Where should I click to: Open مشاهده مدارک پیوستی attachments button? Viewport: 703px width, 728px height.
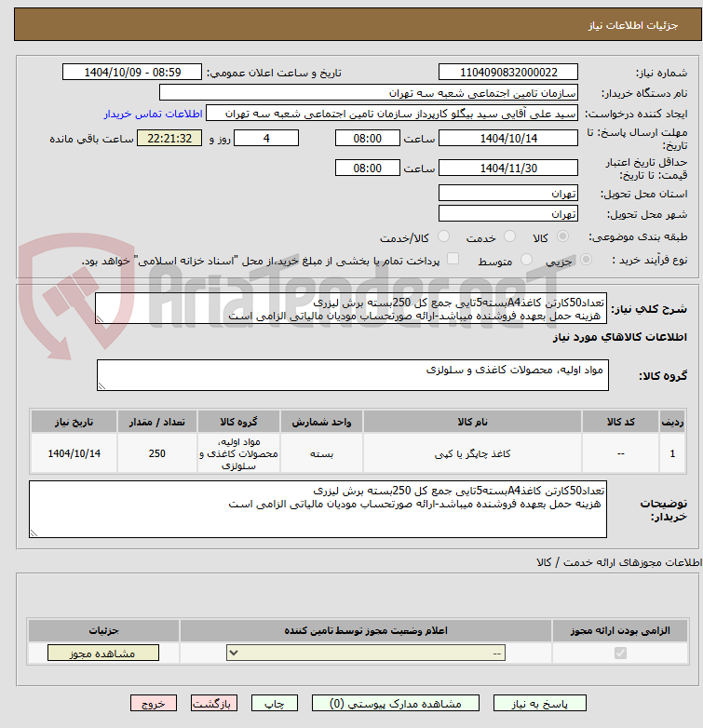[396, 704]
